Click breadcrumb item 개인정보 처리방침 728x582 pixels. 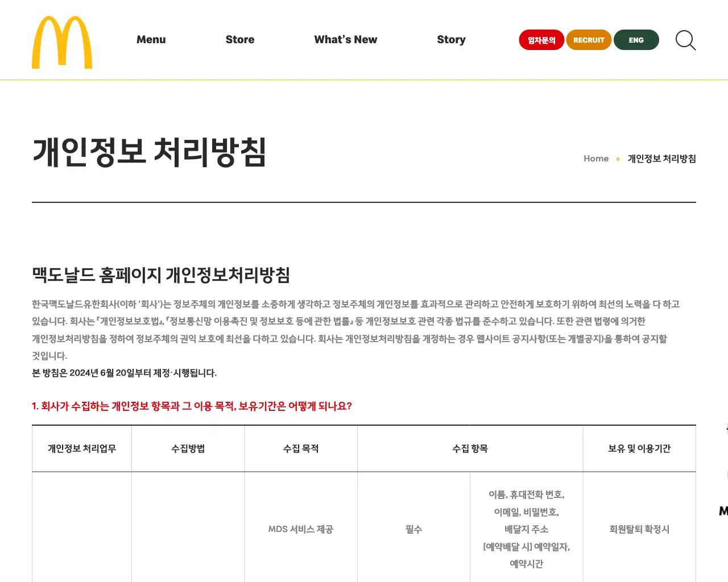pyautogui.click(x=661, y=159)
